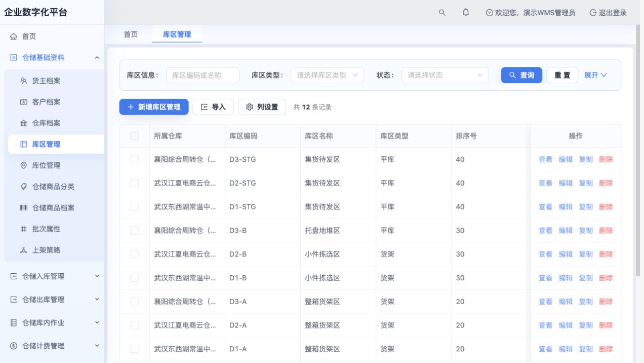The height and width of the screenshot is (363, 644).
Task: Click 新增库区管理 button
Action: [x=154, y=107]
